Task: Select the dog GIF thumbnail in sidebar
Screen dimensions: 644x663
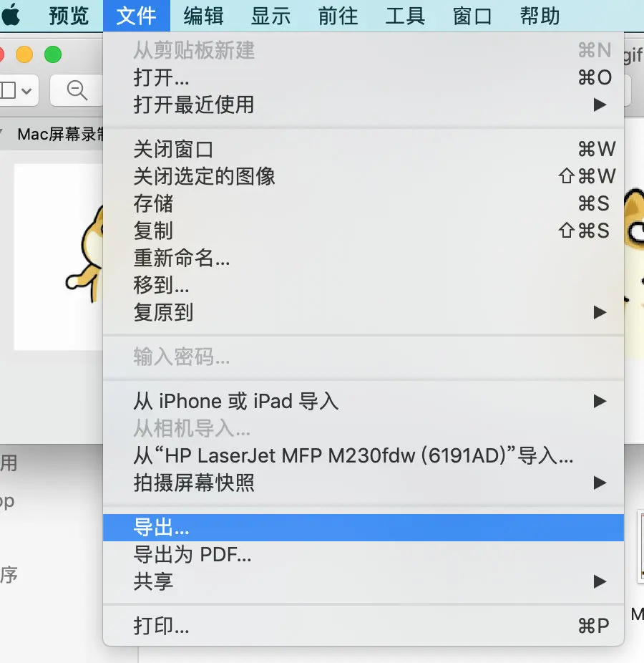Action: 58,257
